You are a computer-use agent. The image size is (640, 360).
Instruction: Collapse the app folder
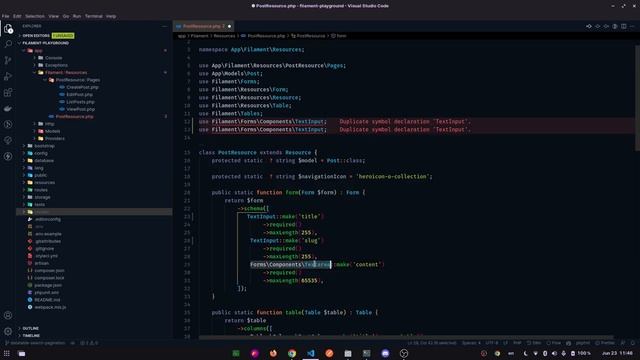click(38, 51)
